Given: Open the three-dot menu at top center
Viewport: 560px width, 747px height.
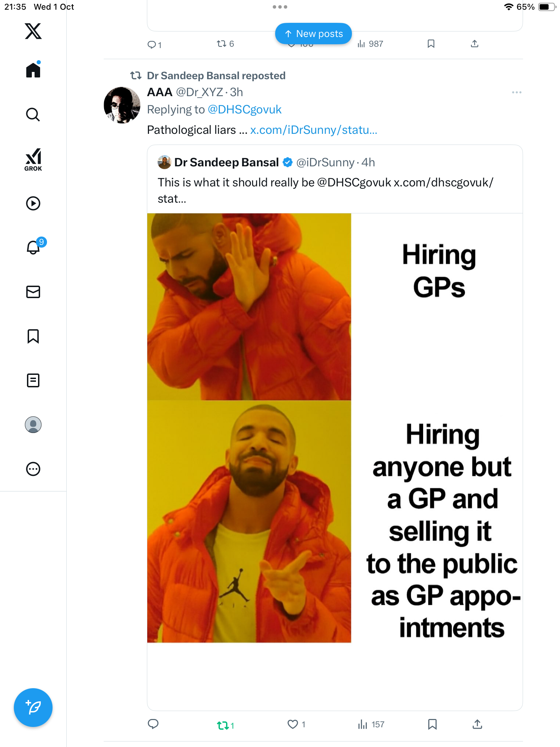Looking at the screenshot, I should coord(280,7).
